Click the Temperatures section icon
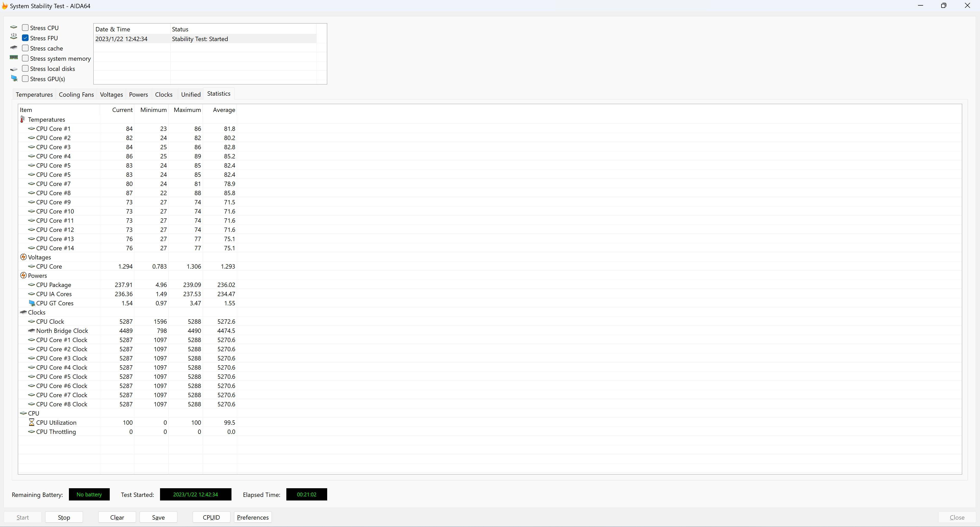Image resolution: width=980 pixels, height=527 pixels. pyautogui.click(x=23, y=119)
